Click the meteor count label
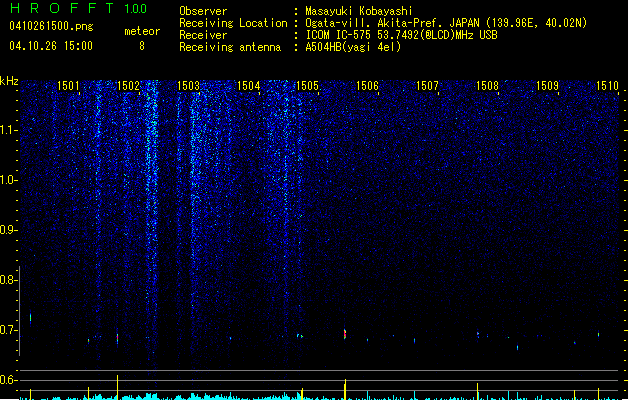This screenshot has width=629, height=400. pyautogui.click(x=142, y=31)
